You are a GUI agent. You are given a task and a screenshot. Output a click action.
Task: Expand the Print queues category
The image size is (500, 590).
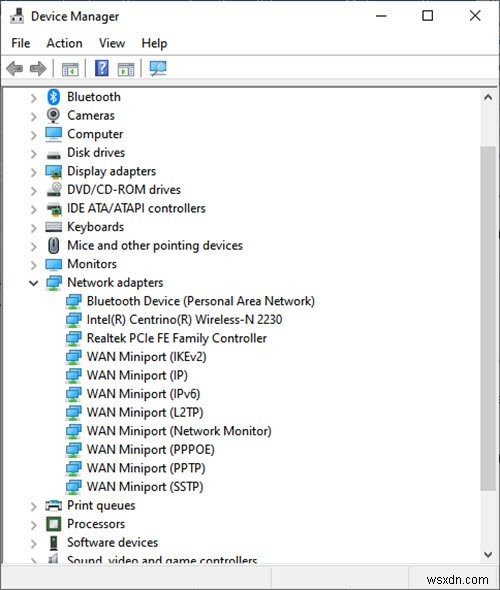click(33, 506)
